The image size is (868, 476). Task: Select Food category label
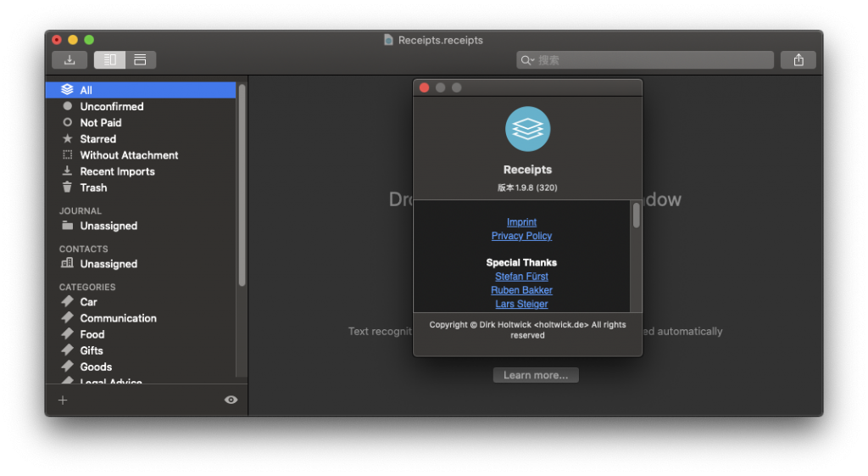coord(92,334)
